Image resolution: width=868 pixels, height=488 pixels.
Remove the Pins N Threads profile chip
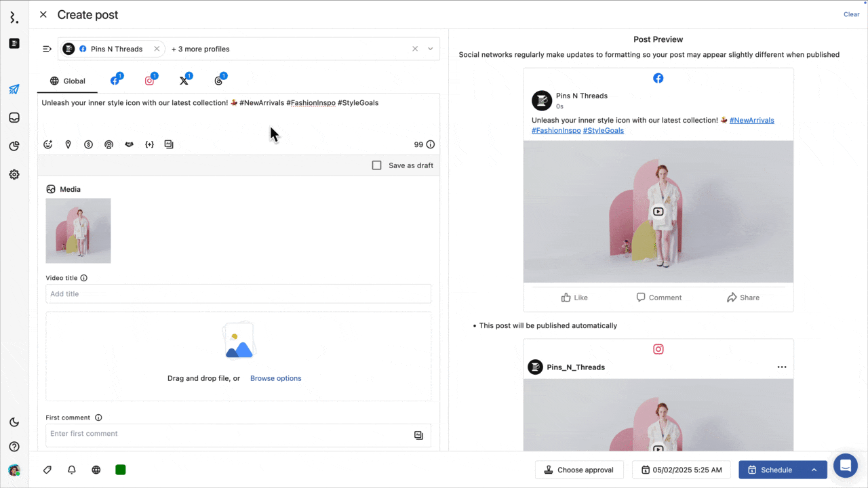click(157, 49)
